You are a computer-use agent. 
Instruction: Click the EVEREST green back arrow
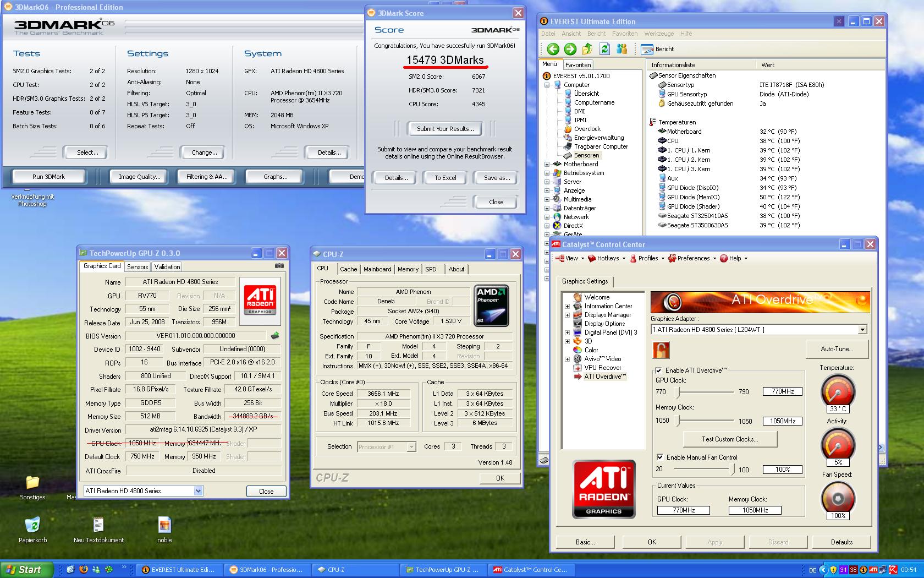(x=553, y=49)
